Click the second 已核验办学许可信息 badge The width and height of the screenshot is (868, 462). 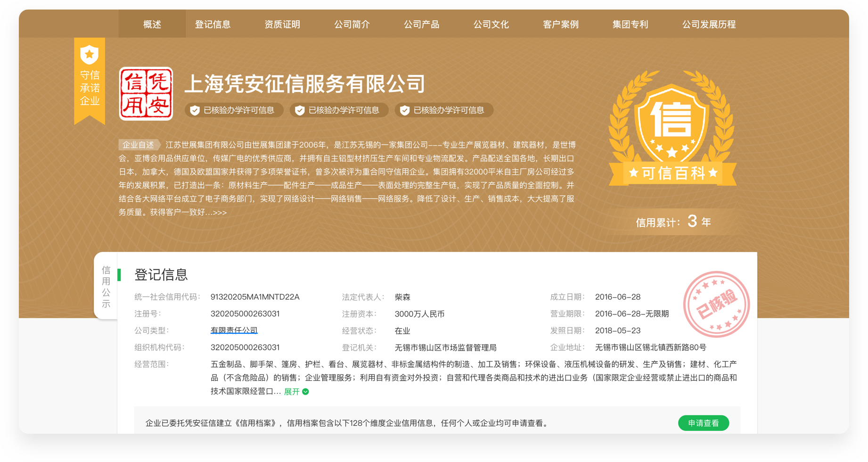pyautogui.click(x=339, y=110)
